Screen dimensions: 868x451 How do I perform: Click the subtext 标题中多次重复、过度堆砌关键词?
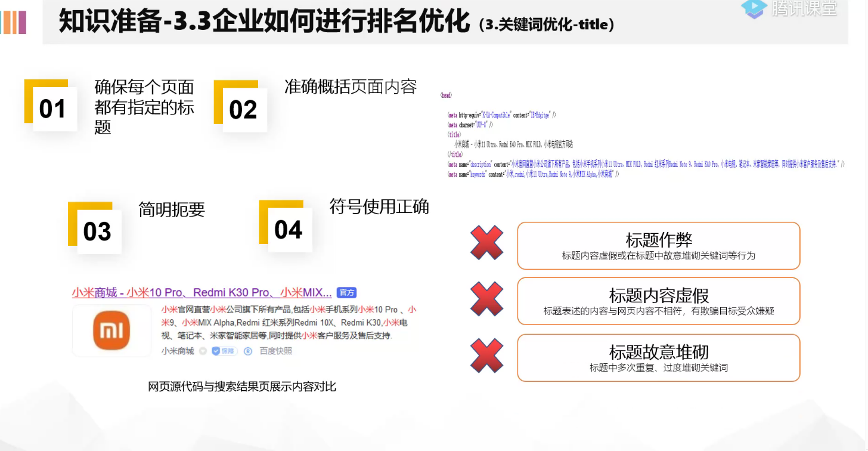coord(659,367)
